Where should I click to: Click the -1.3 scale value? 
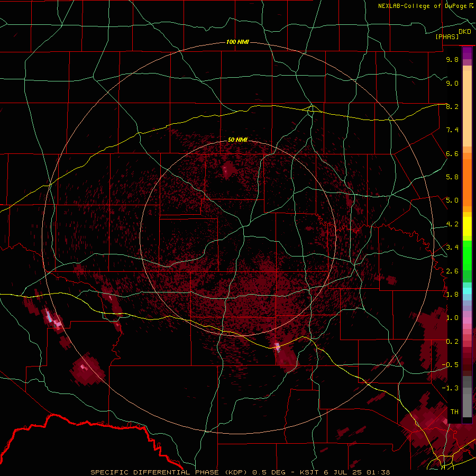click(x=450, y=388)
